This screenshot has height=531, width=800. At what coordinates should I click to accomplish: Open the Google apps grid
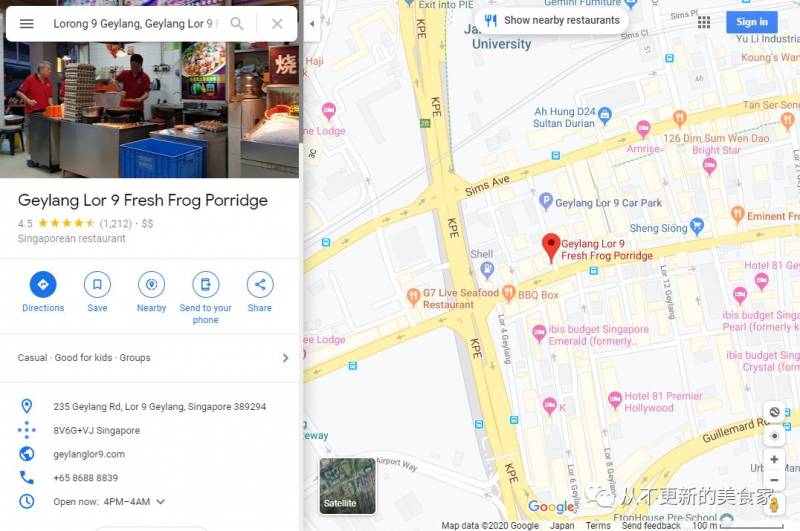point(704,22)
